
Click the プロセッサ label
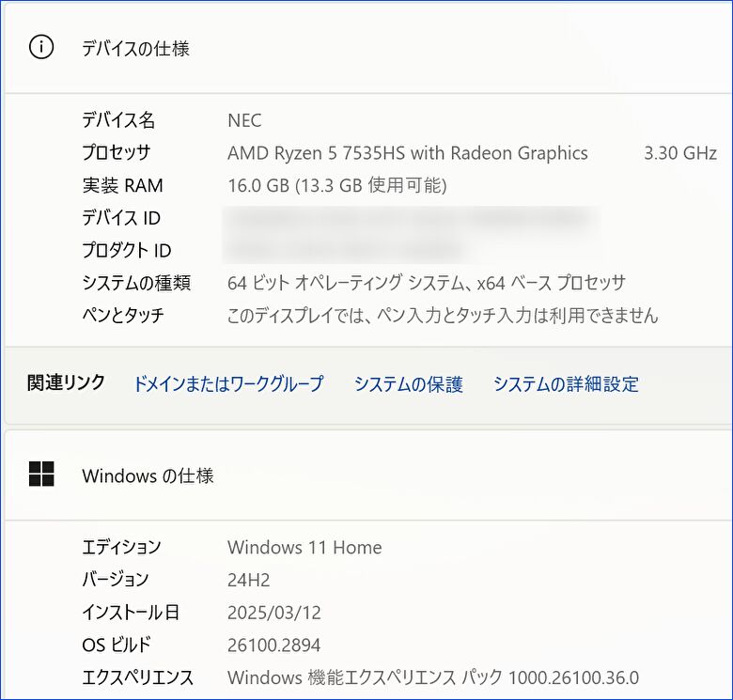click(116, 152)
